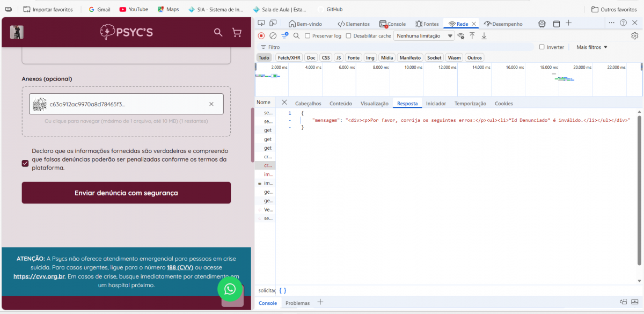Screen dimensions: 644x314
Task: Click the floating WhatsApp chat button
Action: coord(230,289)
